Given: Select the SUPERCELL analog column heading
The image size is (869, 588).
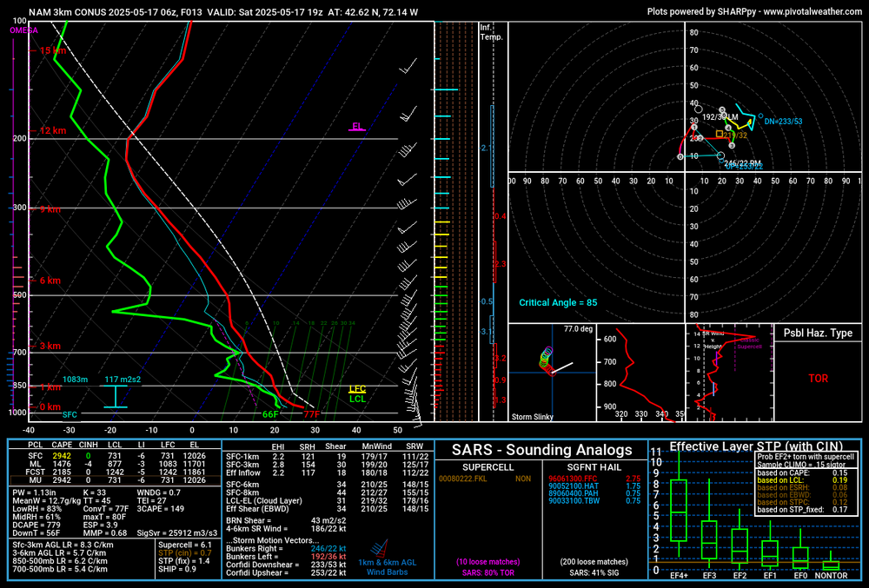Looking at the screenshot, I should (x=488, y=467).
